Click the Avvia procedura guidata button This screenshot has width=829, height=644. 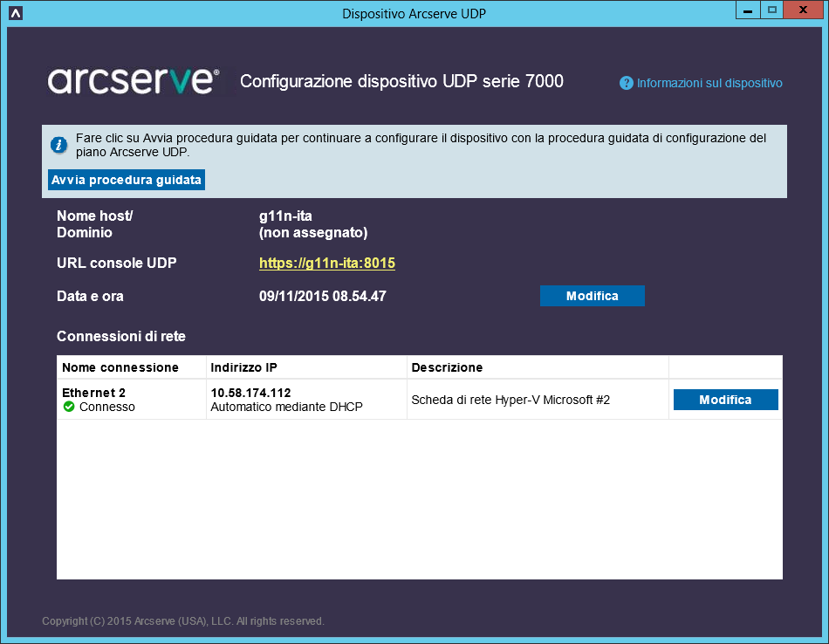click(x=127, y=180)
